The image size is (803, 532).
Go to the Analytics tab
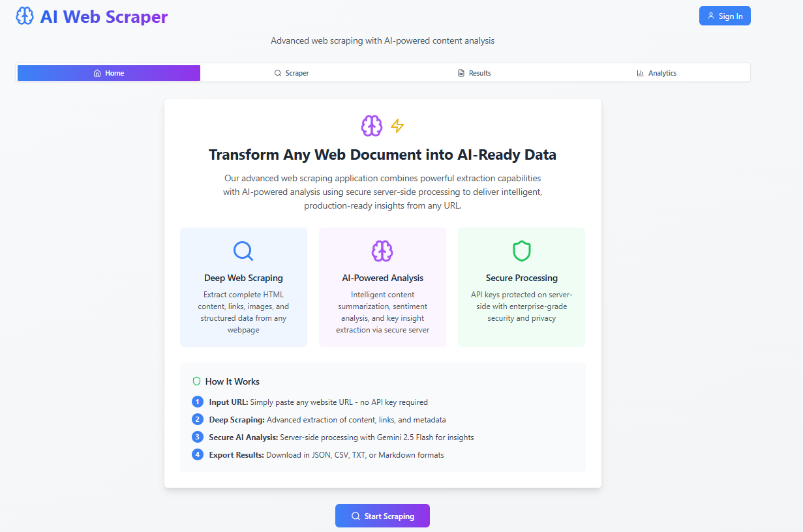pos(657,73)
